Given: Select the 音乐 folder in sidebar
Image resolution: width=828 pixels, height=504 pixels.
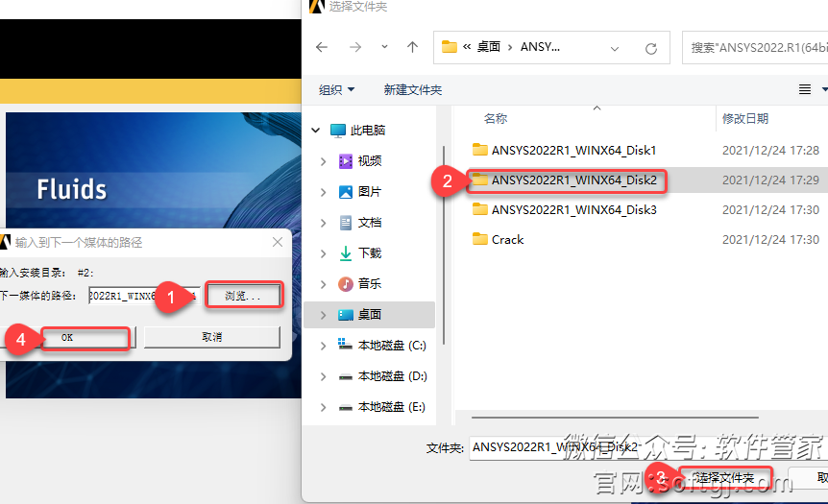Looking at the screenshot, I should pos(369,284).
